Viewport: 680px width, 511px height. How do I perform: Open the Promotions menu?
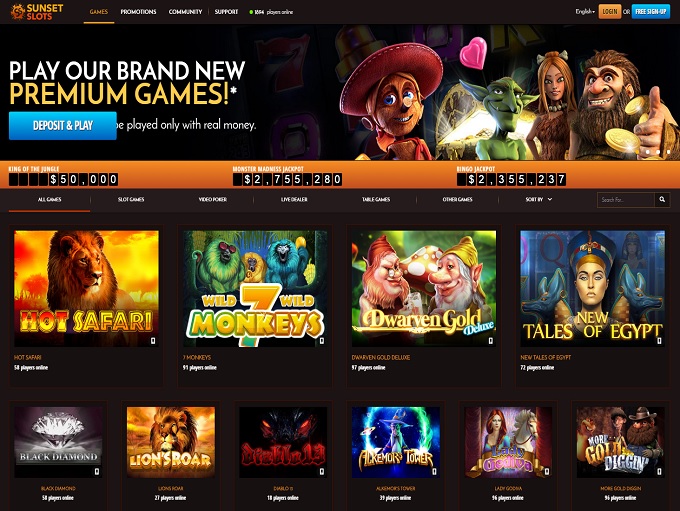[x=138, y=12]
